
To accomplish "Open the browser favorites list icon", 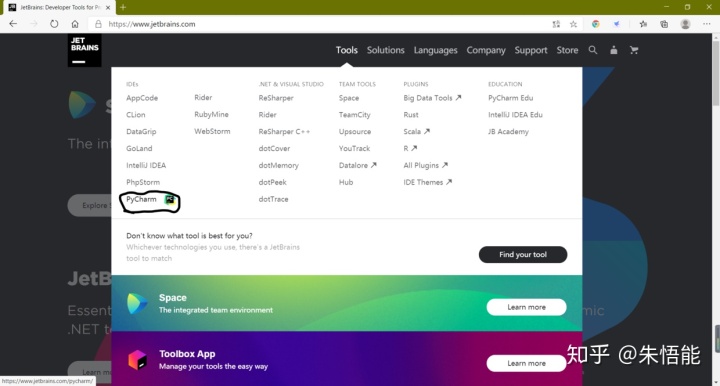I will tap(643, 24).
